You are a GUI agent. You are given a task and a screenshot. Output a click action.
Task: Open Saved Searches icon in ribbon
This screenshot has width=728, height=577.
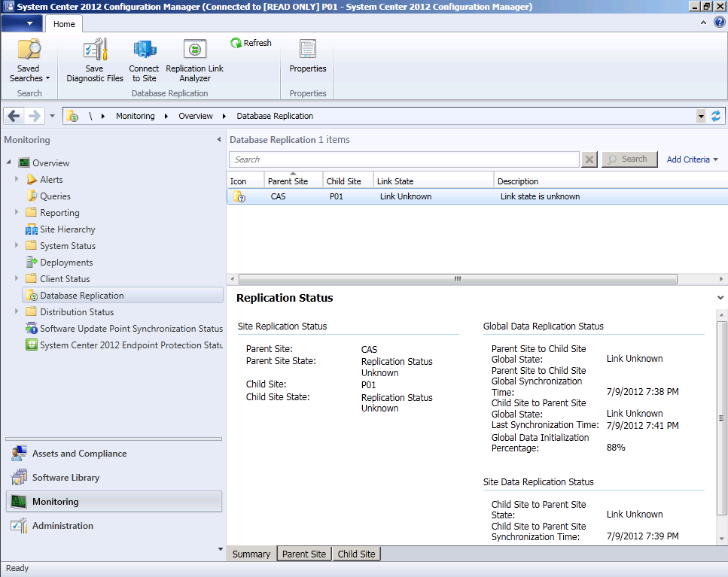point(29,49)
